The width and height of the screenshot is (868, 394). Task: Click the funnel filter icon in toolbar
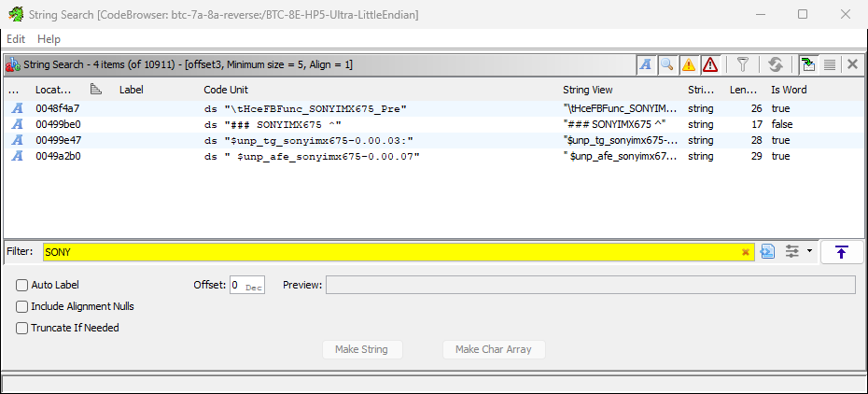click(x=743, y=64)
